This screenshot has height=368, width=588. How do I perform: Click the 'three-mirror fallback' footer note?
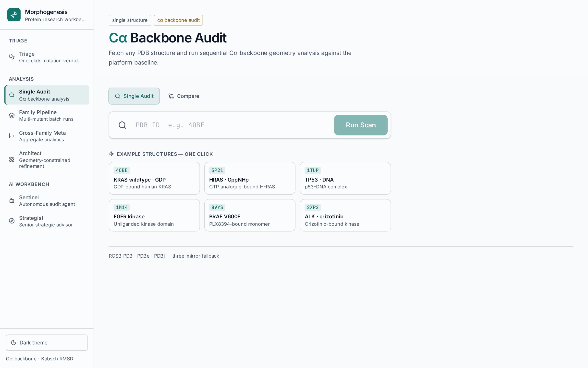(x=196, y=256)
